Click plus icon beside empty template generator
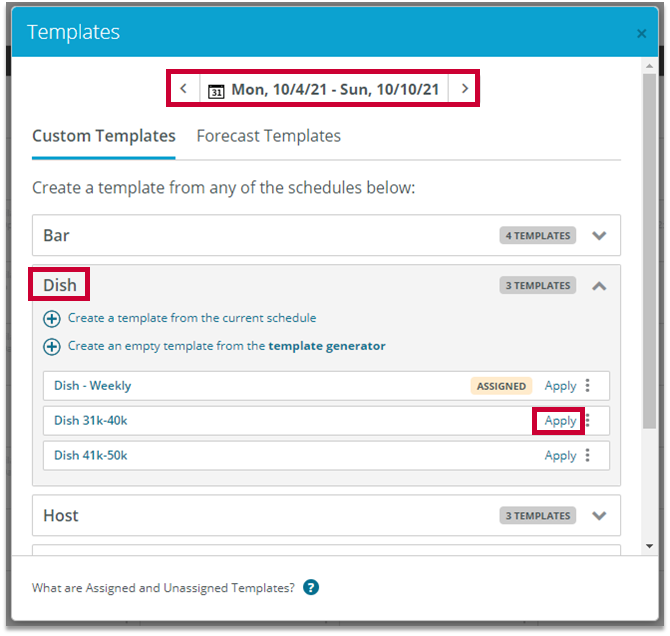Screen dimensions: 670x636 pos(52,347)
